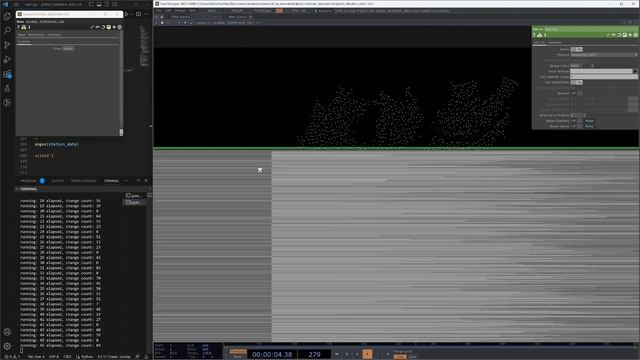The image size is (640, 360).
Task: Click the frame number field 279
Action: (314, 354)
